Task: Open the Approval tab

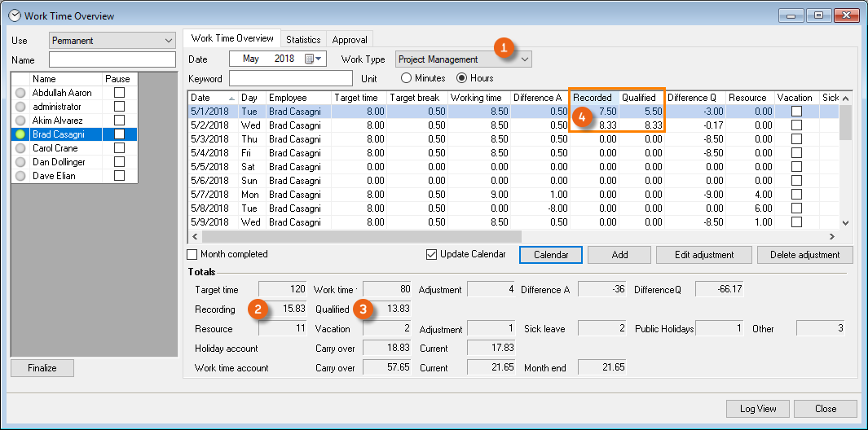Action: [350, 39]
